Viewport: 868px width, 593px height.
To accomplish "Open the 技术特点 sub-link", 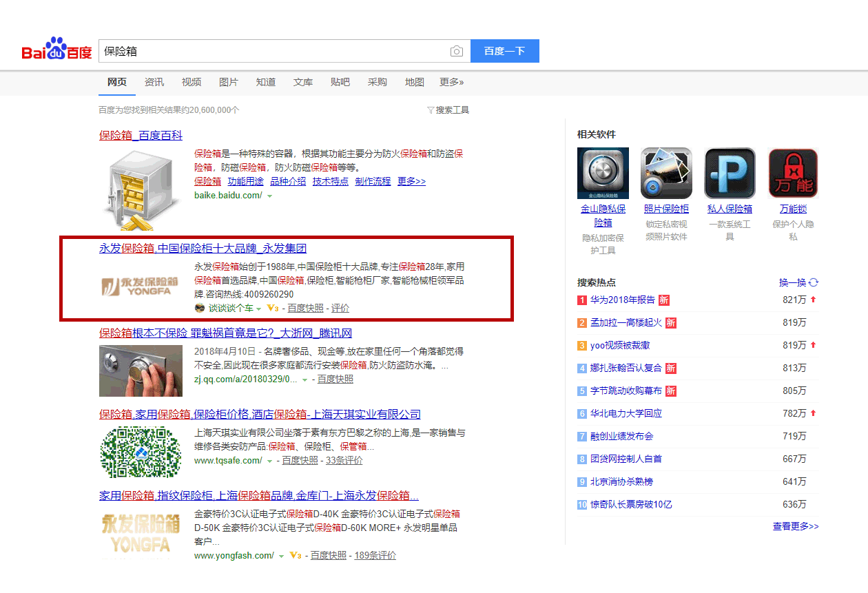I will click(x=331, y=181).
